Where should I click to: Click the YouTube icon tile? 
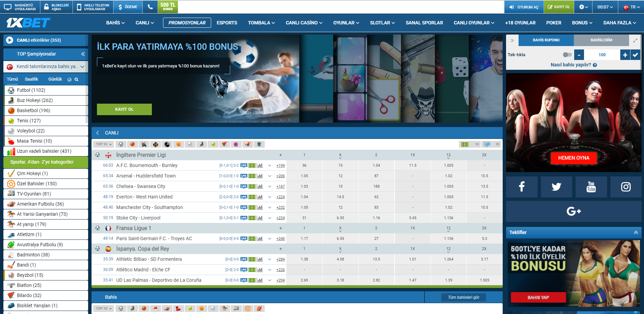click(591, 187)
